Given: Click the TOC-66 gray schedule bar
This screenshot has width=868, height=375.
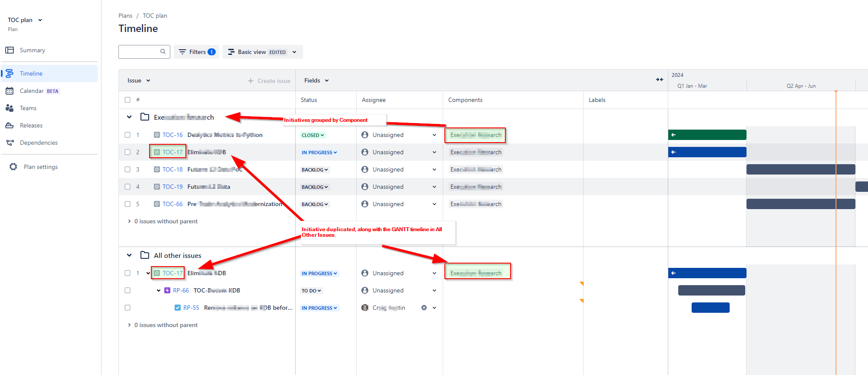Looking at the screenshot, I should 801,204.
